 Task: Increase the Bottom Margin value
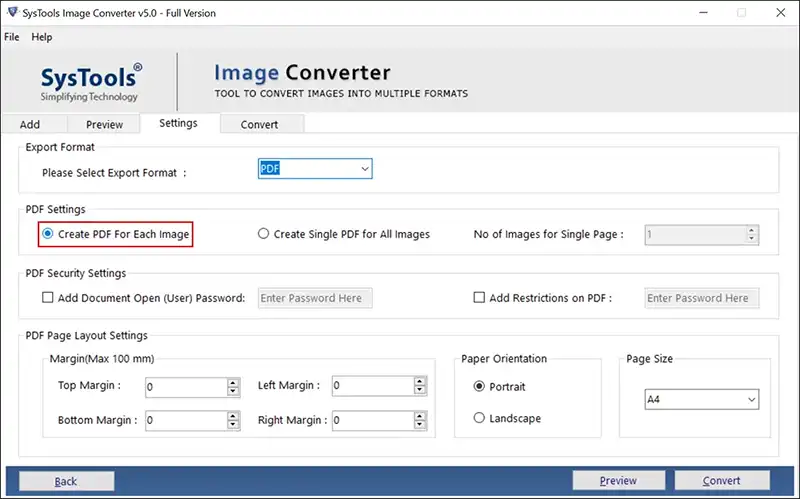tap(233, 416)
